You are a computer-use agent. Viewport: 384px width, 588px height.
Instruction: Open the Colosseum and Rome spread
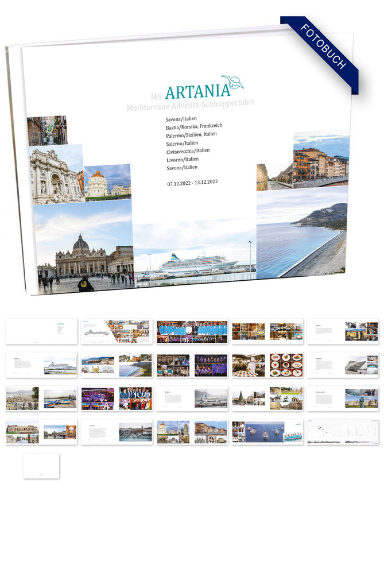click(42, 432)
